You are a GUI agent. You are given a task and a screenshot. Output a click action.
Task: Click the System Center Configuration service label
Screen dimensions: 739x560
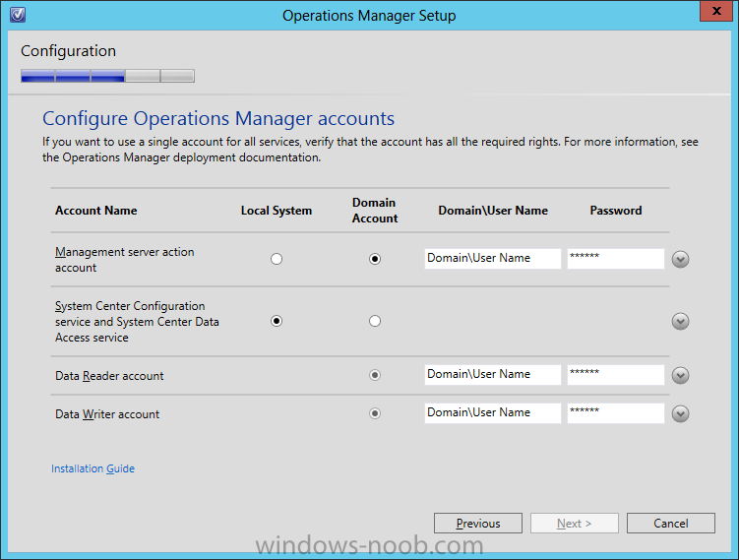[x=137, y=322]
